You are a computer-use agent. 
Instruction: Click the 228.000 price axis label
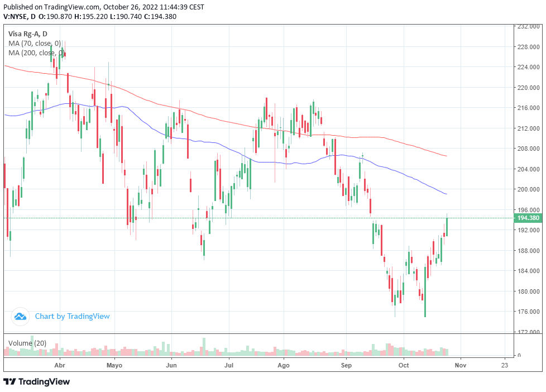529,47
